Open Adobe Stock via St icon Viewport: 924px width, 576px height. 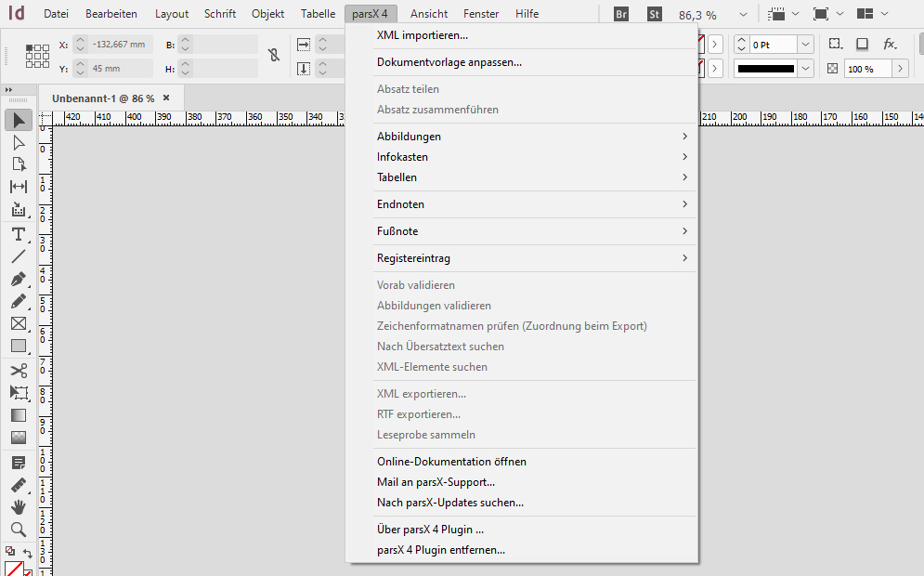[x=654, y=14]
